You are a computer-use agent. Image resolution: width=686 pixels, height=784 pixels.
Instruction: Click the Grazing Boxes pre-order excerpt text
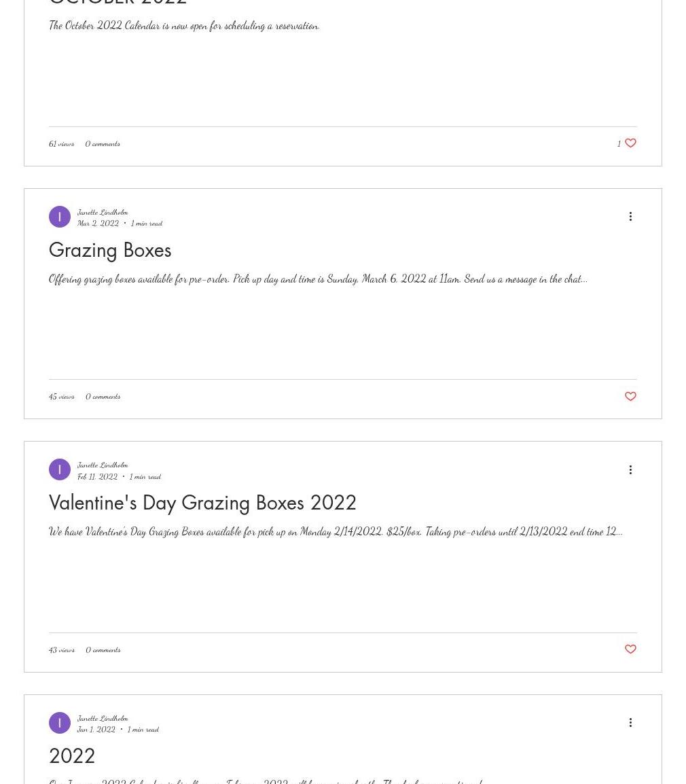tap(318, 279)
